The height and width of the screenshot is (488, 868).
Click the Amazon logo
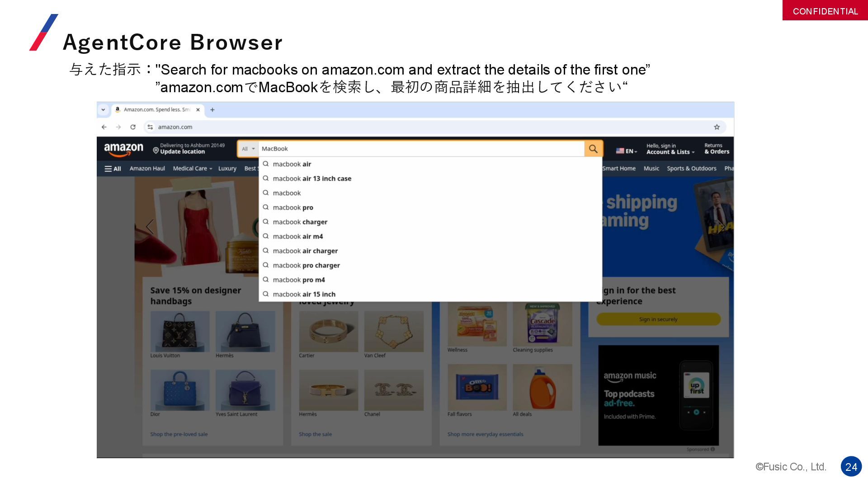(123, 149)
